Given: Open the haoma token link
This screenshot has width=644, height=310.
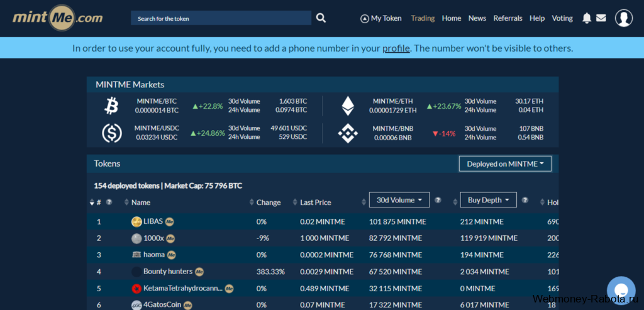Looking at the screenshot, I should point(154,255).
